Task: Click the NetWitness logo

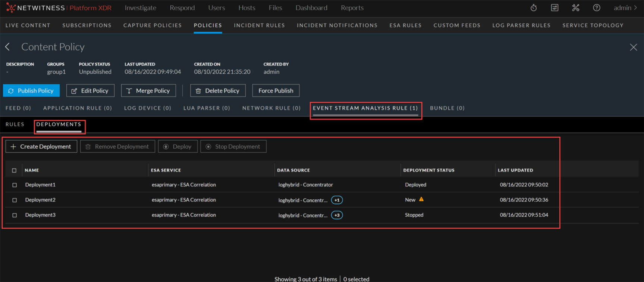Action: point(10,8)
